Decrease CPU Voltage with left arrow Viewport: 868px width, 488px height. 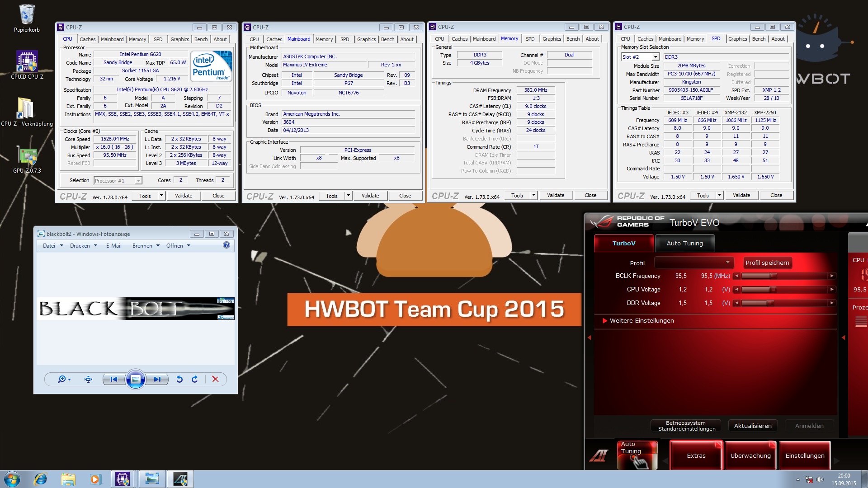[x=737, y=290]
